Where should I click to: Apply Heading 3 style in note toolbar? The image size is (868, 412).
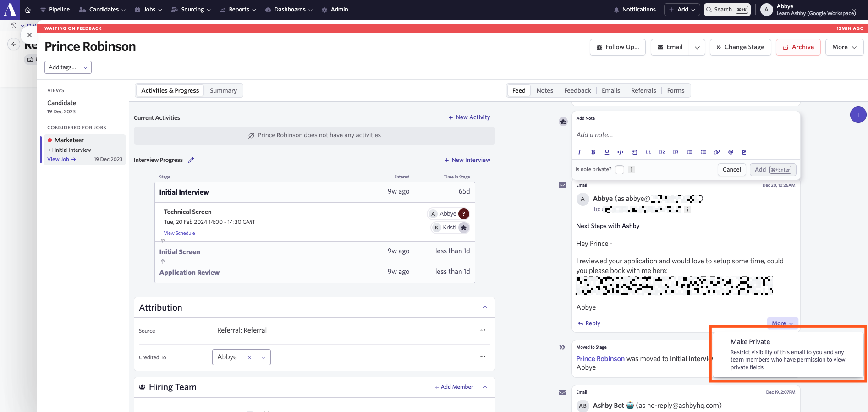pos(676,152)
